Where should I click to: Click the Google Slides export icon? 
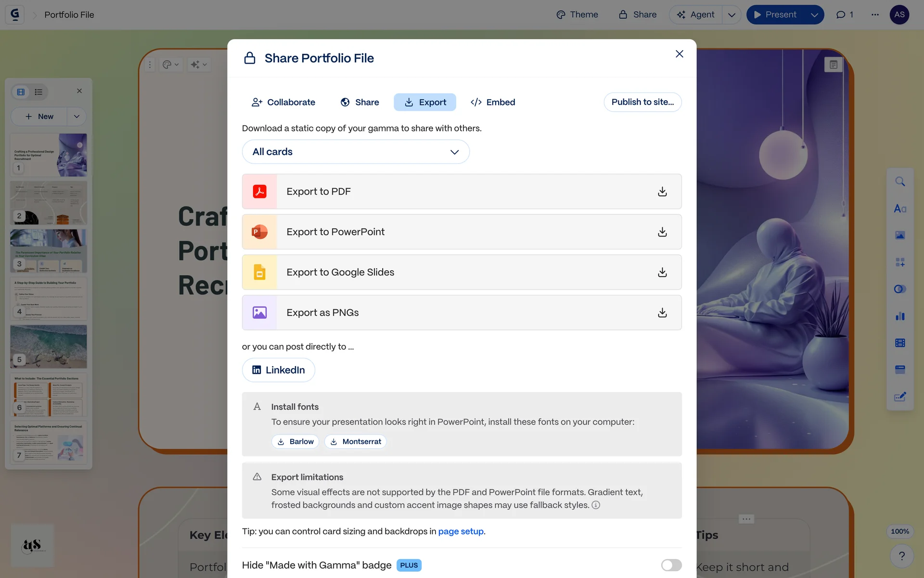point(259,273)
